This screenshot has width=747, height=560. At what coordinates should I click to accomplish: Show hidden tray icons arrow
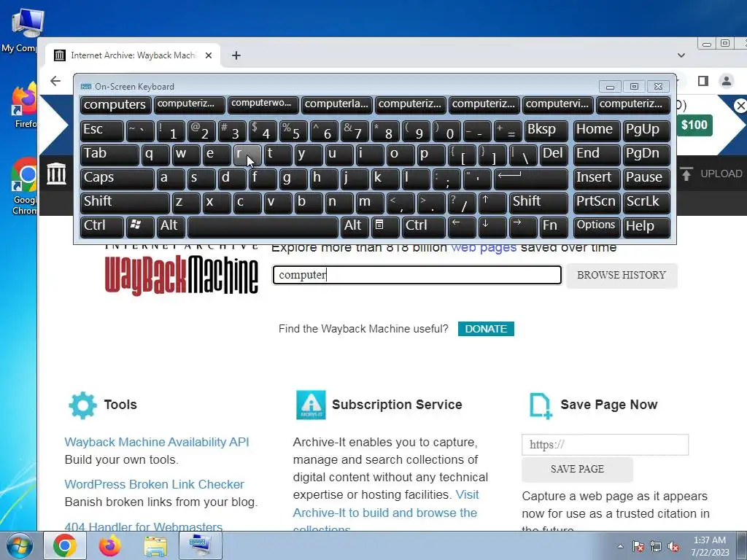[620, 546]
